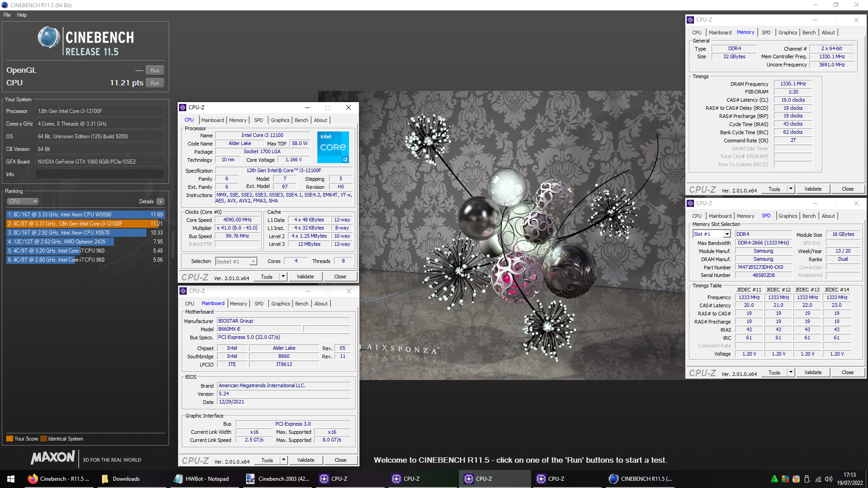
Task: Click the Cinebench sphere logo icon
Action: (x=49, y=38)
